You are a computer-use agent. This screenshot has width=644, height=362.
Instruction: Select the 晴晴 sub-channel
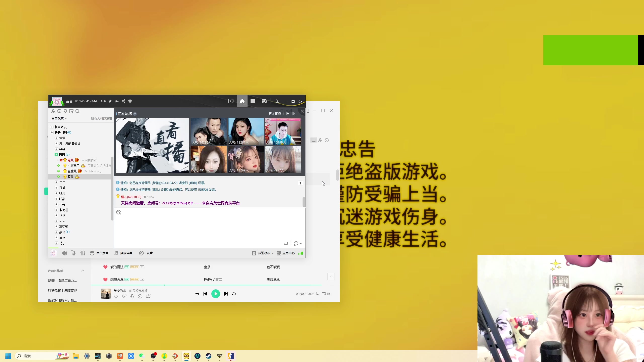pyautogui.click(x=62, y=155)
